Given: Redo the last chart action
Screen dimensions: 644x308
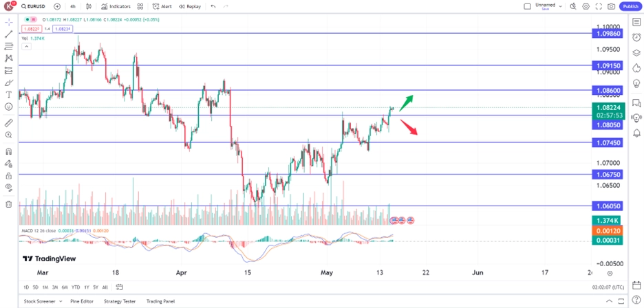Looking at the screenshot, I should 226,7.
